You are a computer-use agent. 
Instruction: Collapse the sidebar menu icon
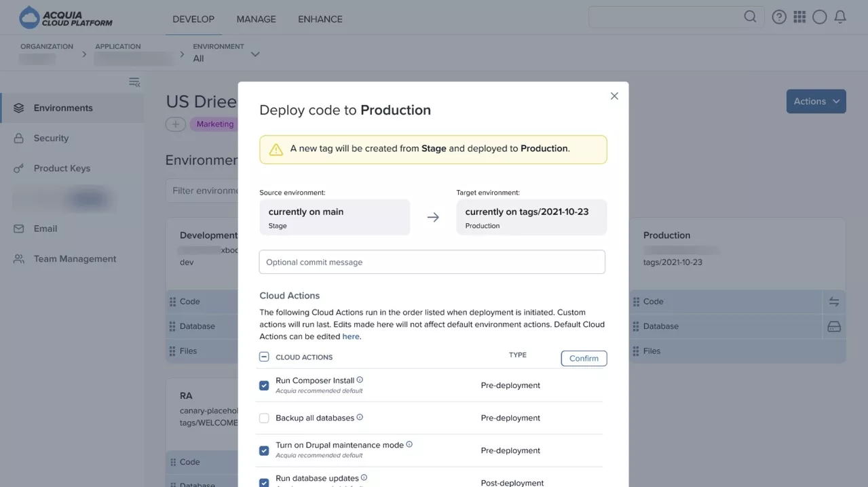point(134,82)
